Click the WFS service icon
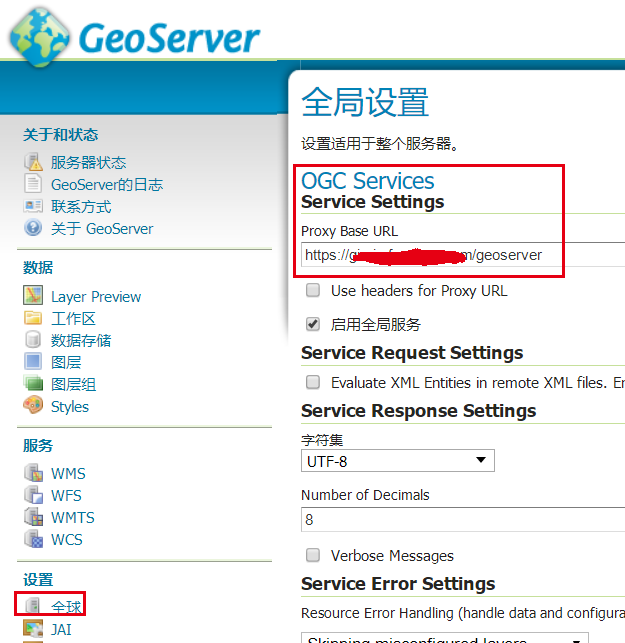 click(x=33, y=495)
